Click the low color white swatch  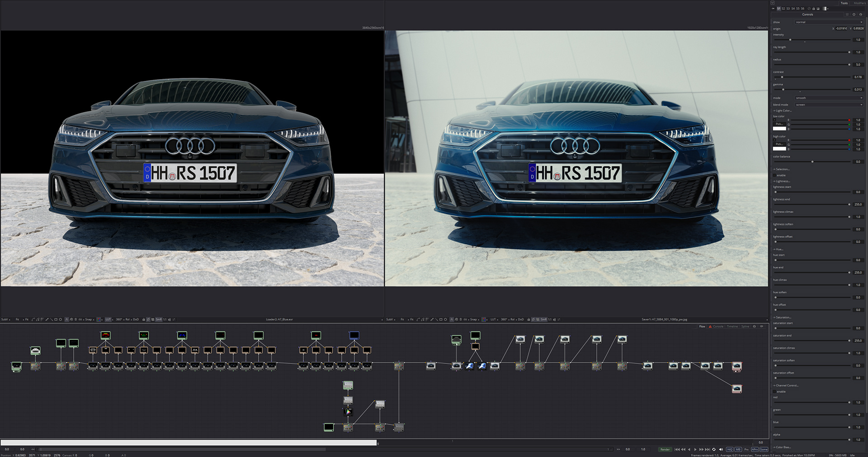(779, 128)
